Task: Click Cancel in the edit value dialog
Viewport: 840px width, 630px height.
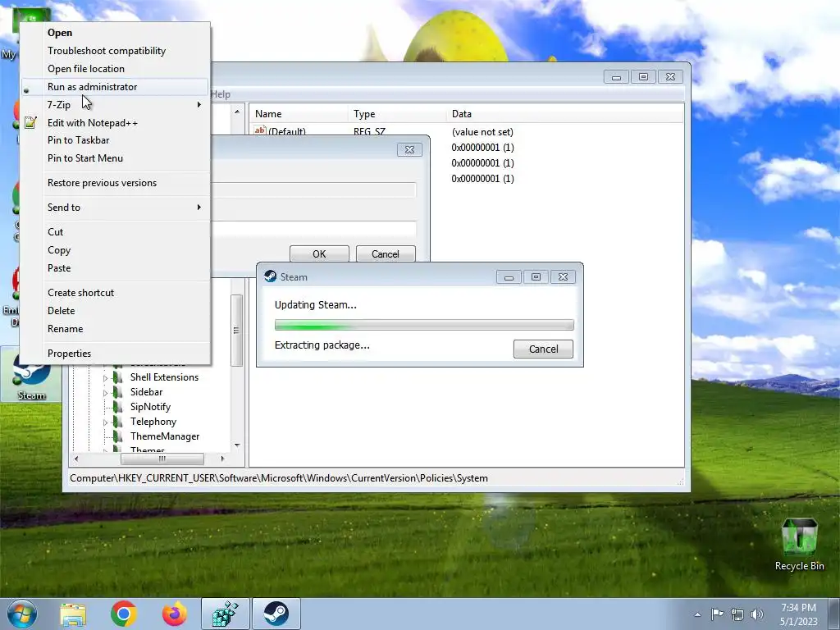Action: [386, 254]
